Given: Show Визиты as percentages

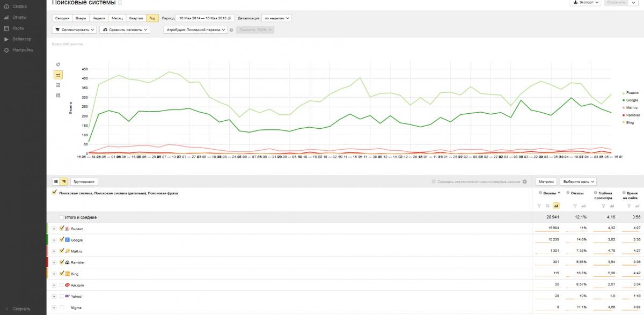Looking at the screenshot, I should 547,206.
